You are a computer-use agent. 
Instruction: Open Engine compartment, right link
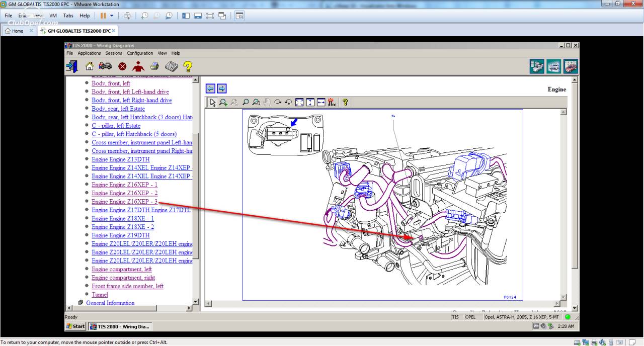(123, 278)
